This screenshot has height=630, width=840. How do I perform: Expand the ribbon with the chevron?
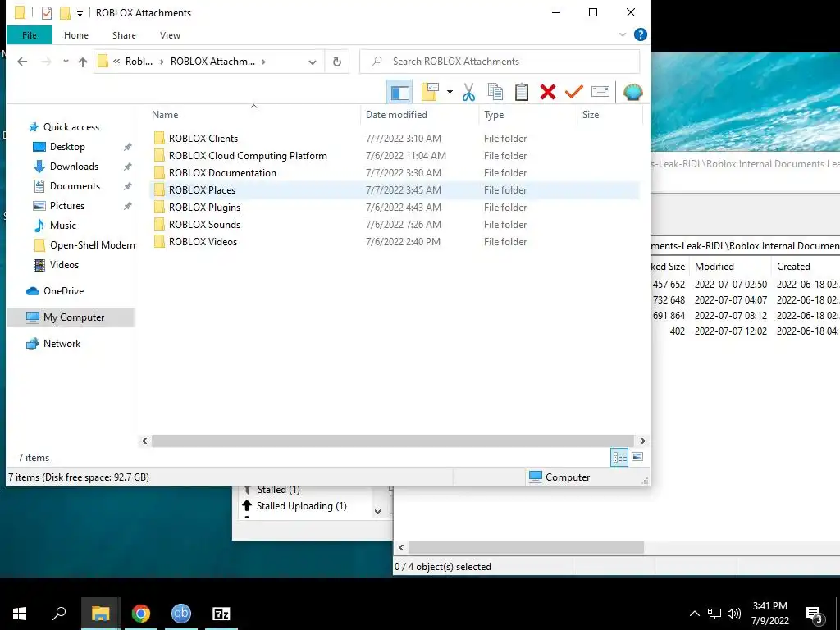tap(623, 34)
